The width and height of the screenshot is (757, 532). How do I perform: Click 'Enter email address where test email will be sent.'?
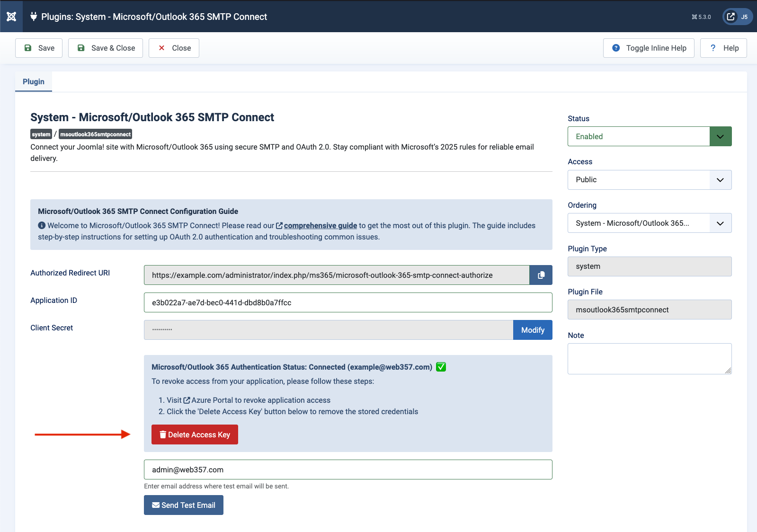click(216, 486)
